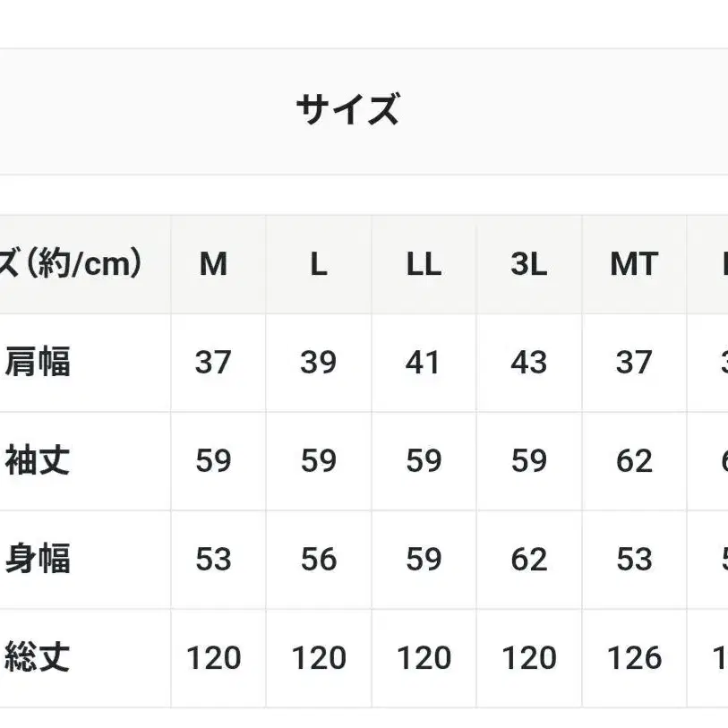Select the MT size column header
The height and width of the screenshot is (728, 728).
click(634, 264)
